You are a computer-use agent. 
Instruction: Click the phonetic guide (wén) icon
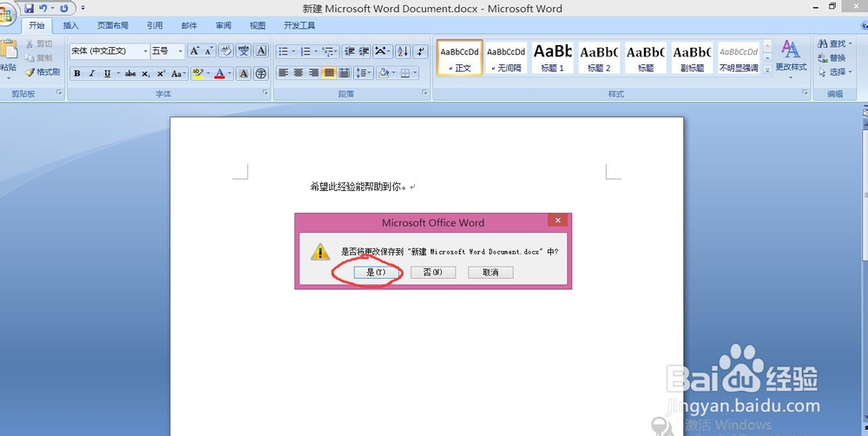pyautogui.click(x=243, y=51)
